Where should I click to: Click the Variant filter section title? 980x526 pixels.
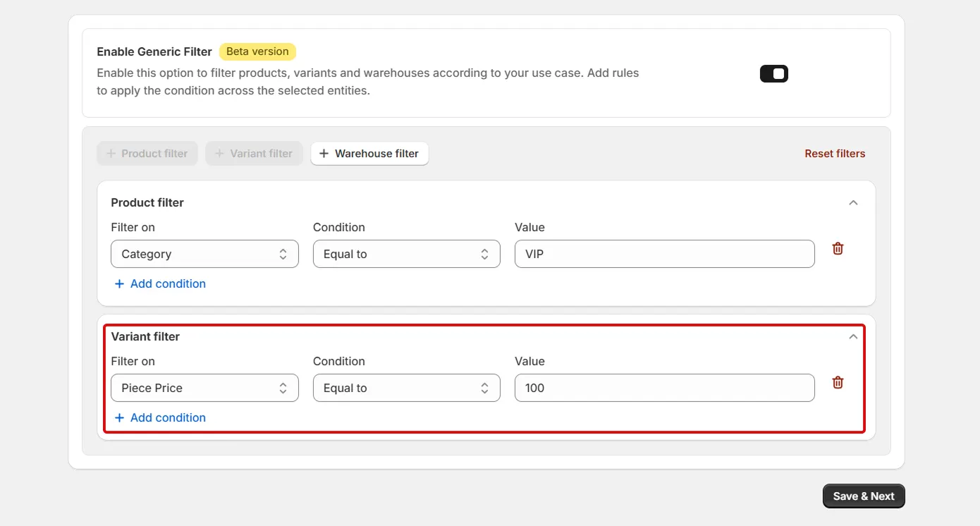pos(145,336)
